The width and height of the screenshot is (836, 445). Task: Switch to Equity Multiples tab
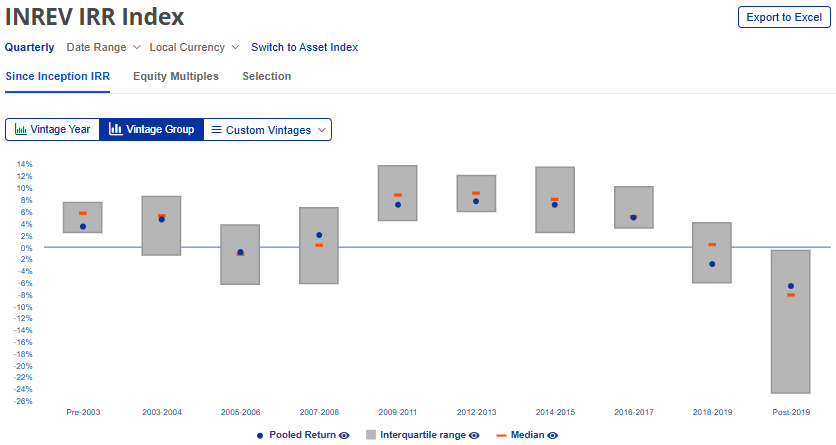coord(176,76)
